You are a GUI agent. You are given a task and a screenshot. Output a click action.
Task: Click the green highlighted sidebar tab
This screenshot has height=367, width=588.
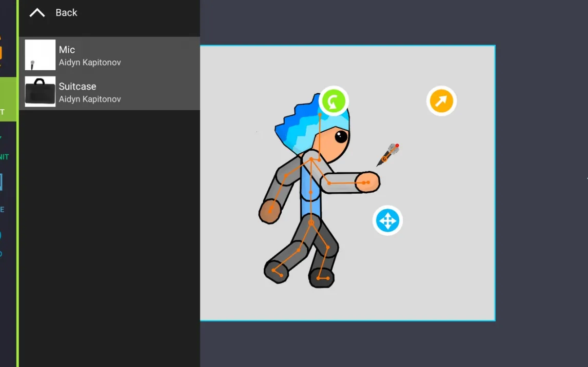point(8,99)
